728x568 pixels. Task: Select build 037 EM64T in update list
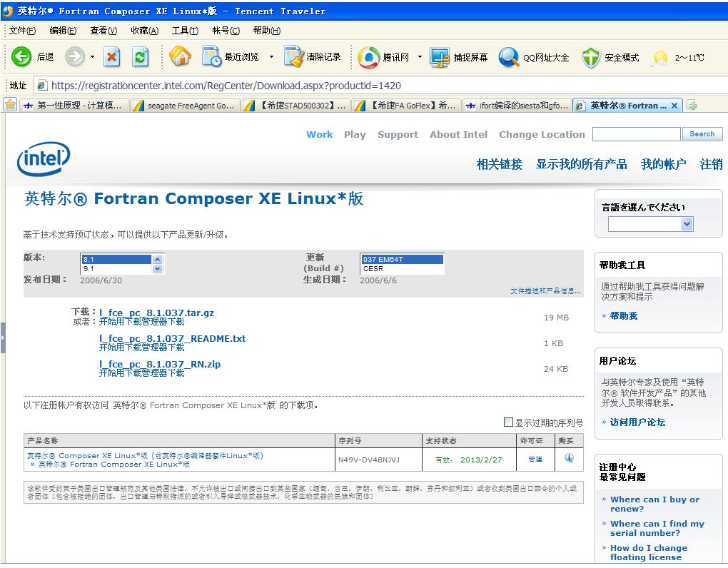click(402, 260)
